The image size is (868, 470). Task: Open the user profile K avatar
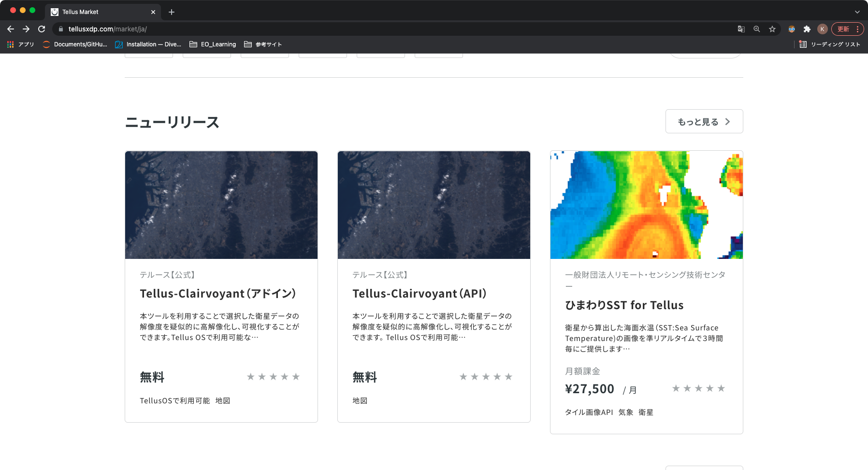click(822, 29)
